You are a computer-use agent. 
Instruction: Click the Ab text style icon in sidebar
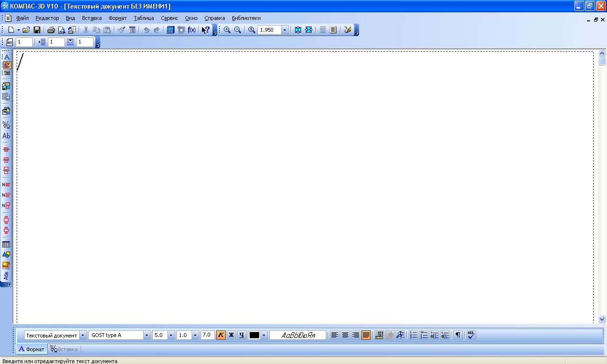(x=7, y=136)
